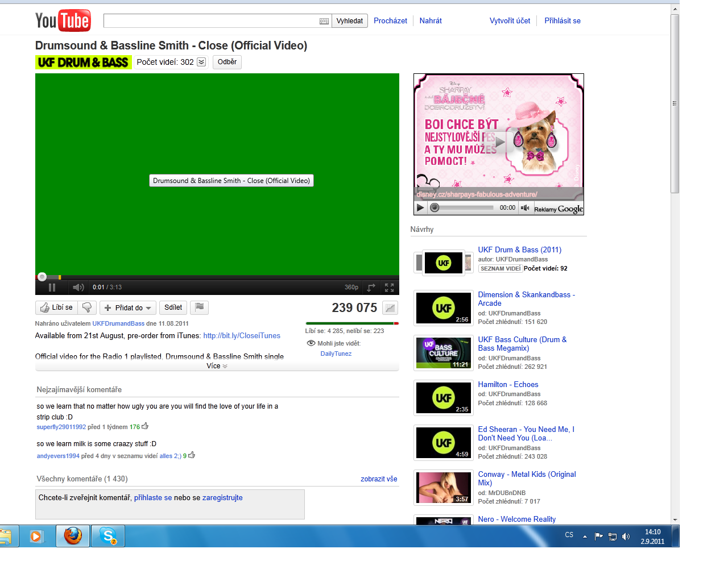Thumb up the superfly29011992 comment
728x582 pixels.
(x=145, y=426)
